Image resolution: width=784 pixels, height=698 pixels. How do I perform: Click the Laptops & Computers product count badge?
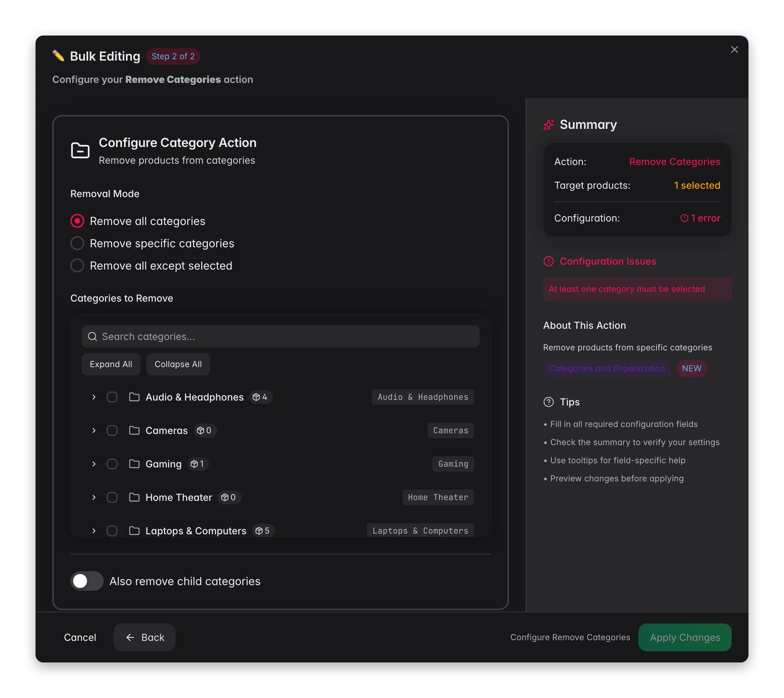263,530
